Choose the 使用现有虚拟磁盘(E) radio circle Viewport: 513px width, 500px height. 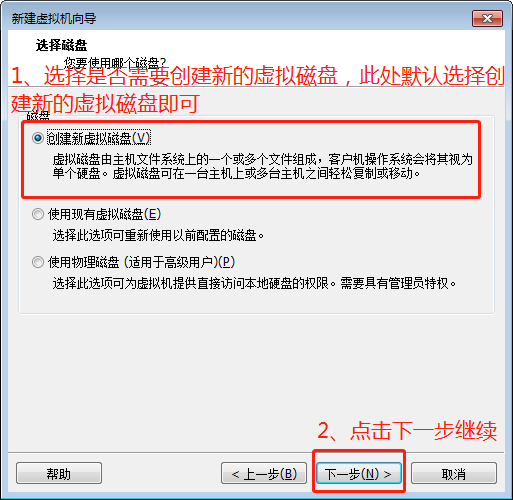coord(38,214)
